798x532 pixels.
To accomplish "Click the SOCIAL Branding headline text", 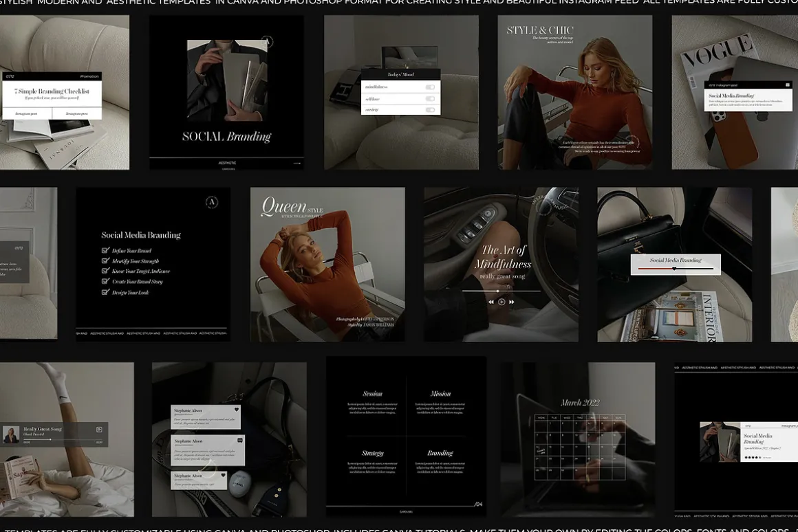I will [x=226, y=136].
